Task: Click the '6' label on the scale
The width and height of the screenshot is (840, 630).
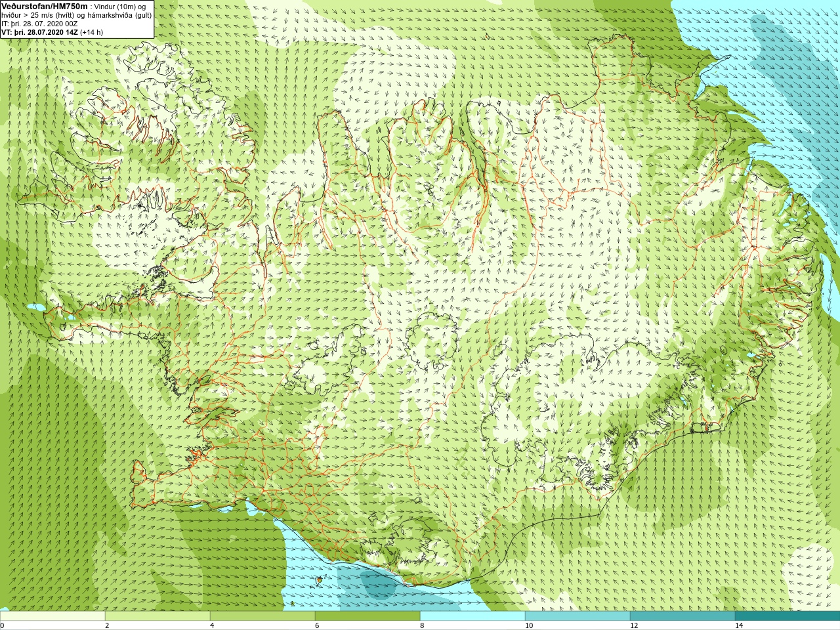Action: (x=317, y=625)
